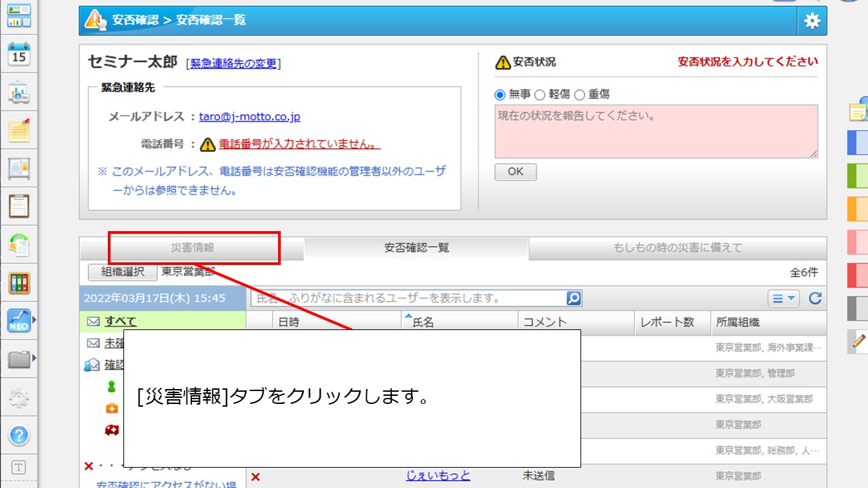Screen dimensions: 868x488
Task: Click the 安否確認 breadcrumb in header
Action: point(136,20)
